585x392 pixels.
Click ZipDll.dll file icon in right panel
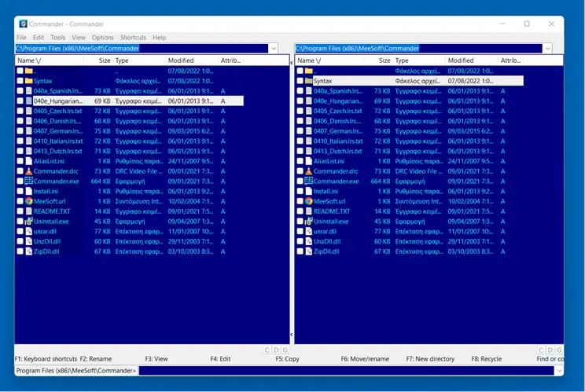click(309, 252)
